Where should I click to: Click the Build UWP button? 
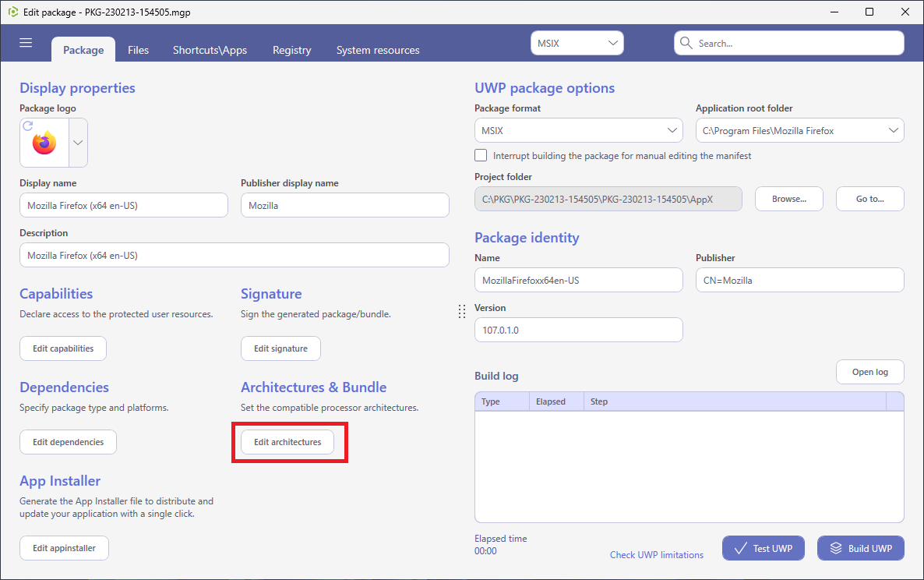[860, 548]
